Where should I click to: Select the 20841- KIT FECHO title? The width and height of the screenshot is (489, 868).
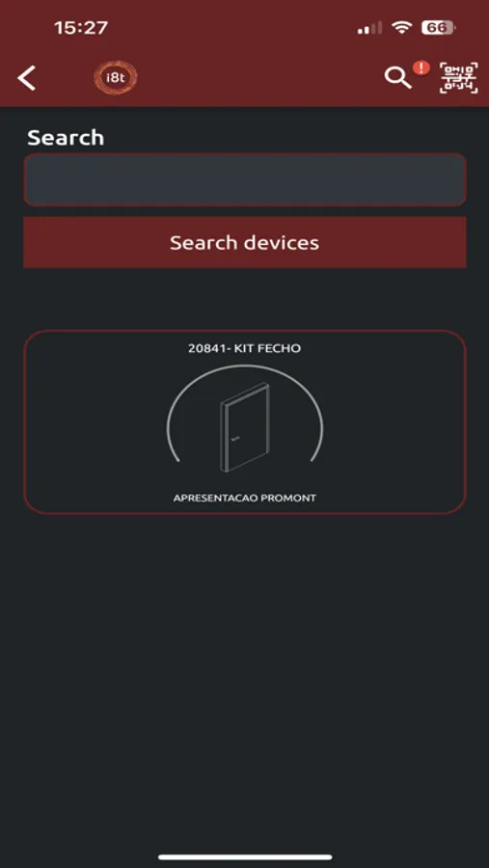pos(245,348)
